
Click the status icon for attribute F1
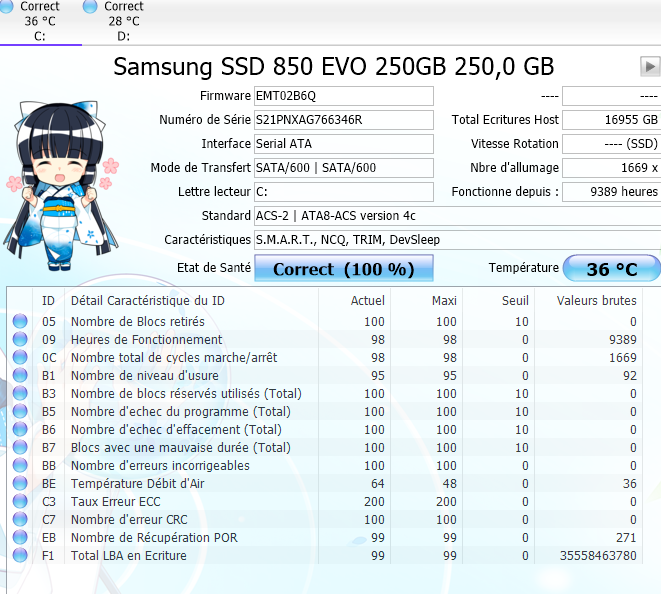coord(20,555)
